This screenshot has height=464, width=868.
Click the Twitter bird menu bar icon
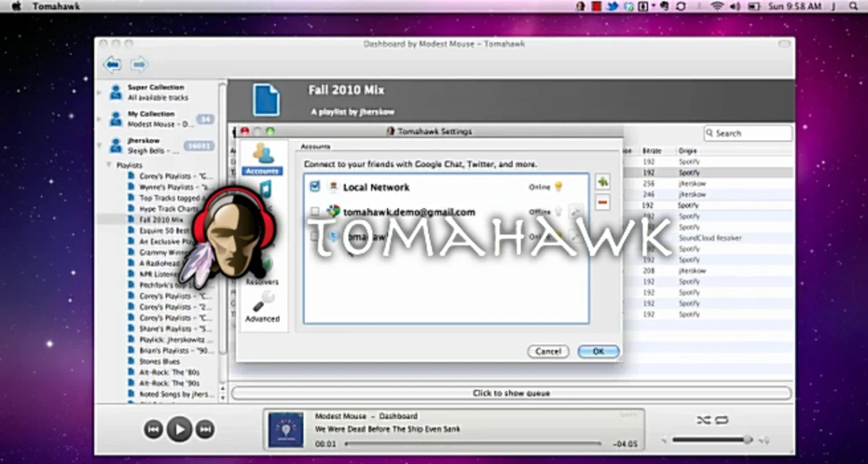612,6
